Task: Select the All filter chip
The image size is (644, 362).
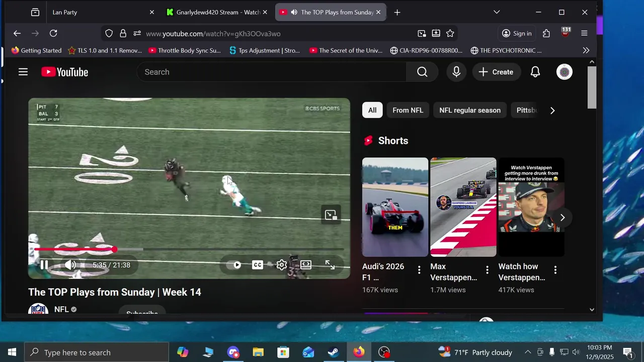Action: click(x=372, y=110)
